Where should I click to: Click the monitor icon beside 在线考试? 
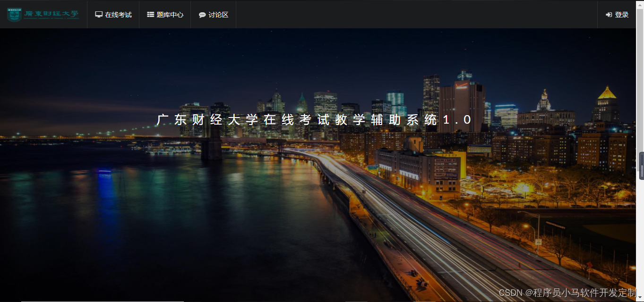[99, 14]
